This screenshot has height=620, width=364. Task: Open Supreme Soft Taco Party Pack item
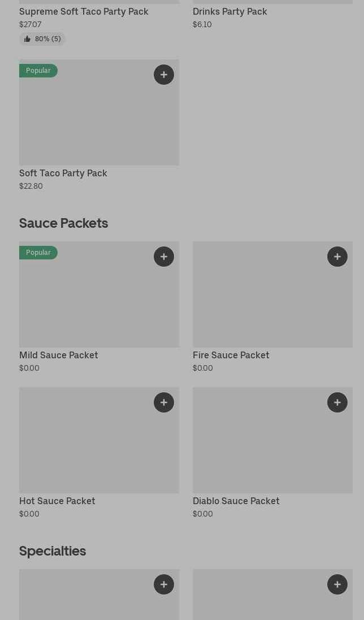[x=84, y=11]
